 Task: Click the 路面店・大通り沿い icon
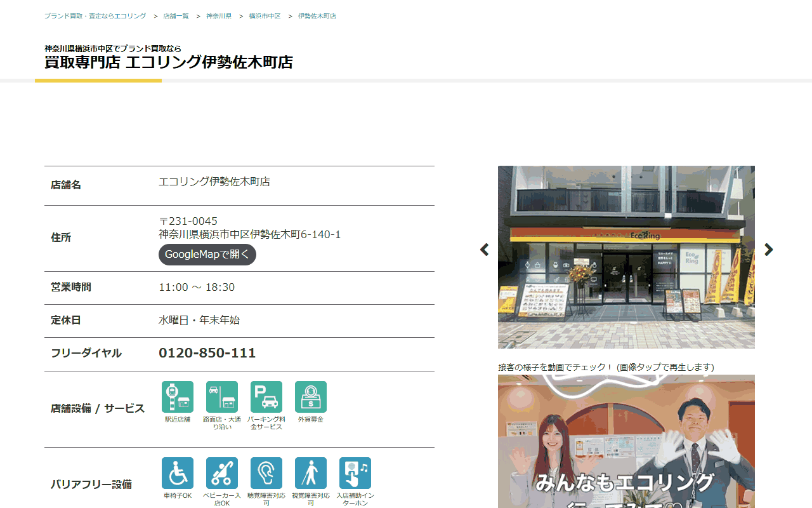coord(222,397)
